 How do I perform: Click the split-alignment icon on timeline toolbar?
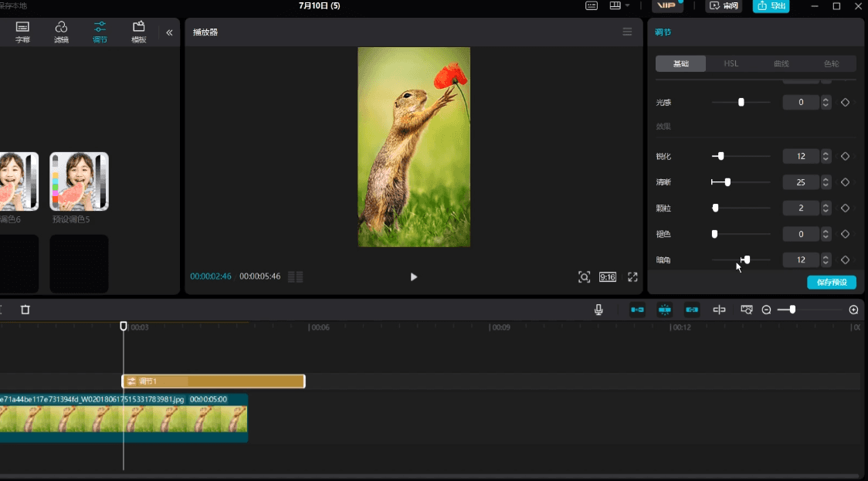(x=719, y=310)
